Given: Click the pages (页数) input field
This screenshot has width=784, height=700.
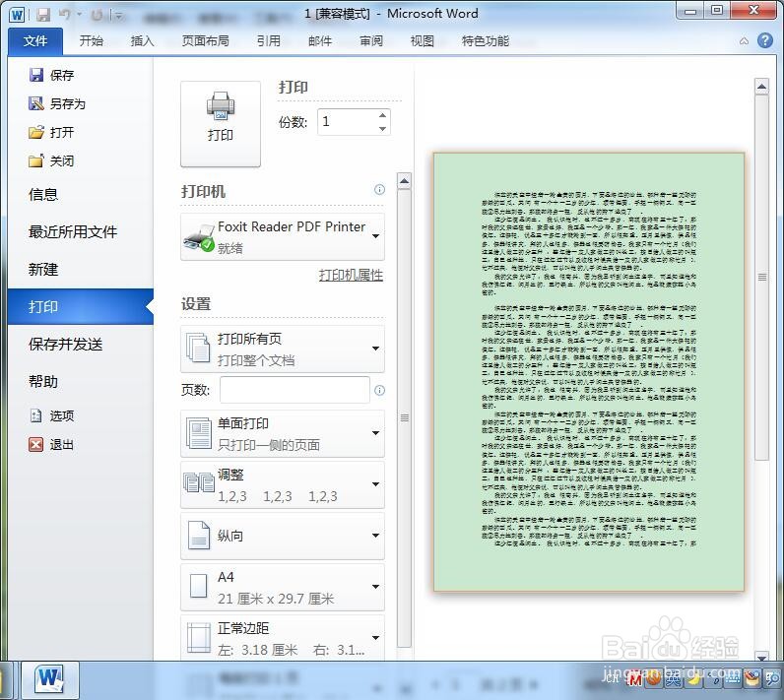Looking at the screenshot, I should click(x=295, y=390).
